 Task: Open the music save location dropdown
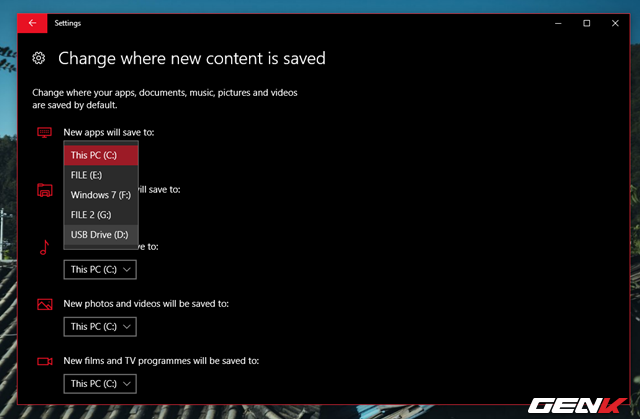coord(100,270)
